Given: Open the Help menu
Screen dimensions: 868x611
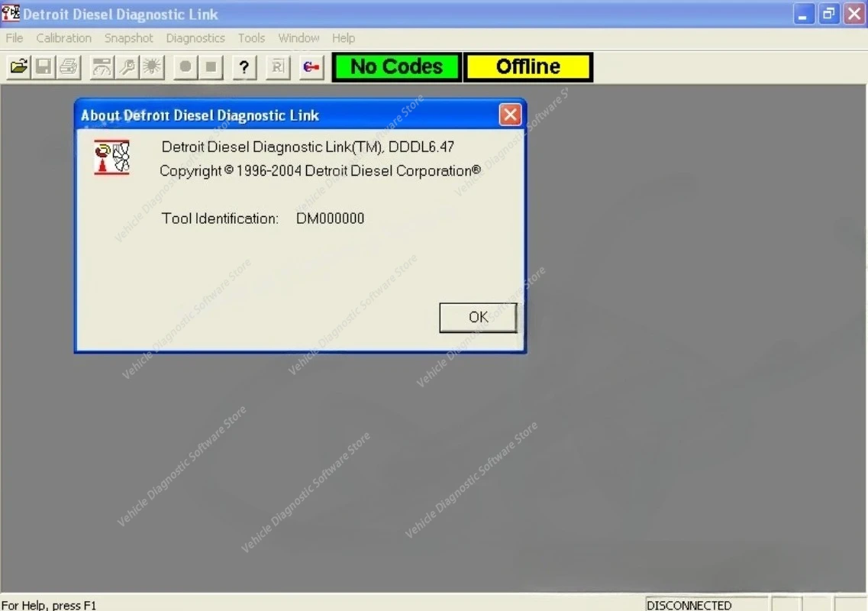Looking at the screenshot, I should tap(344, 38).
